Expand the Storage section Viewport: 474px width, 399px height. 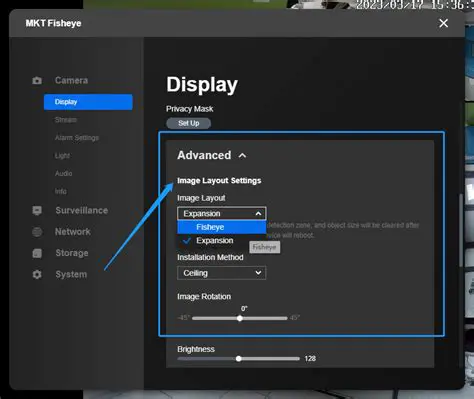click(72, 253)
